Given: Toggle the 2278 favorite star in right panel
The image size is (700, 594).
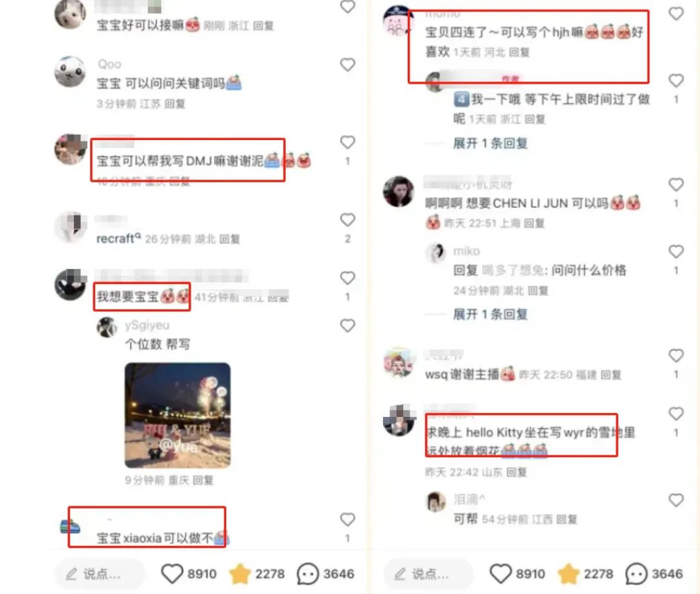Looking at the screenshot, I should point(568,573).
